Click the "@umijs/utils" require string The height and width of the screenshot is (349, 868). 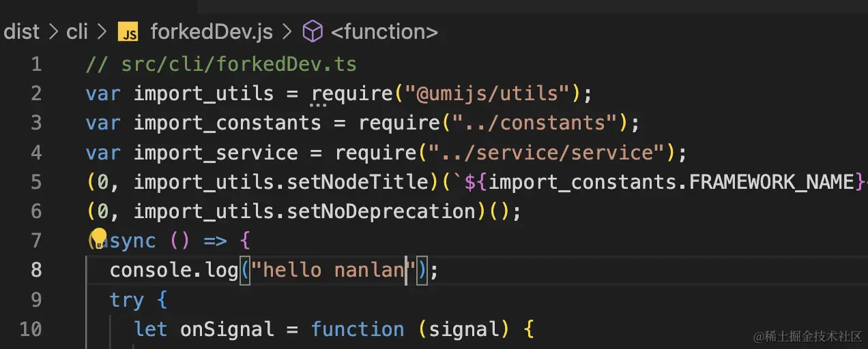click(490, 94)
